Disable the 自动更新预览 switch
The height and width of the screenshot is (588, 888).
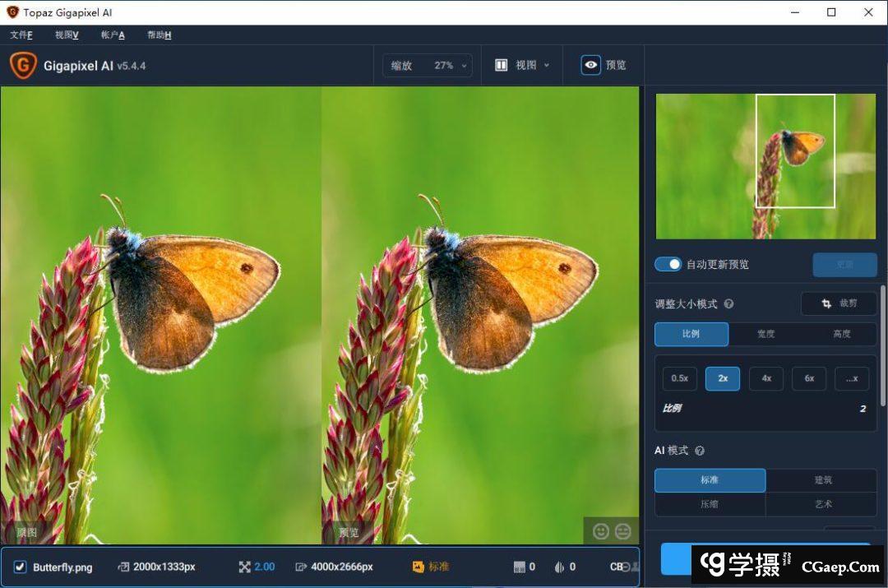pyautogui.click(x=668, y=264)
